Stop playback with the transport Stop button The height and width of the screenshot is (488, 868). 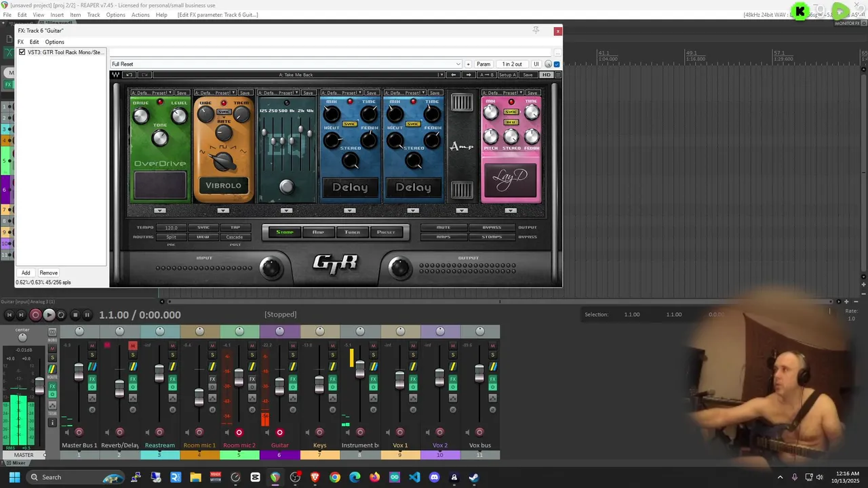click(x=75, y=314)
